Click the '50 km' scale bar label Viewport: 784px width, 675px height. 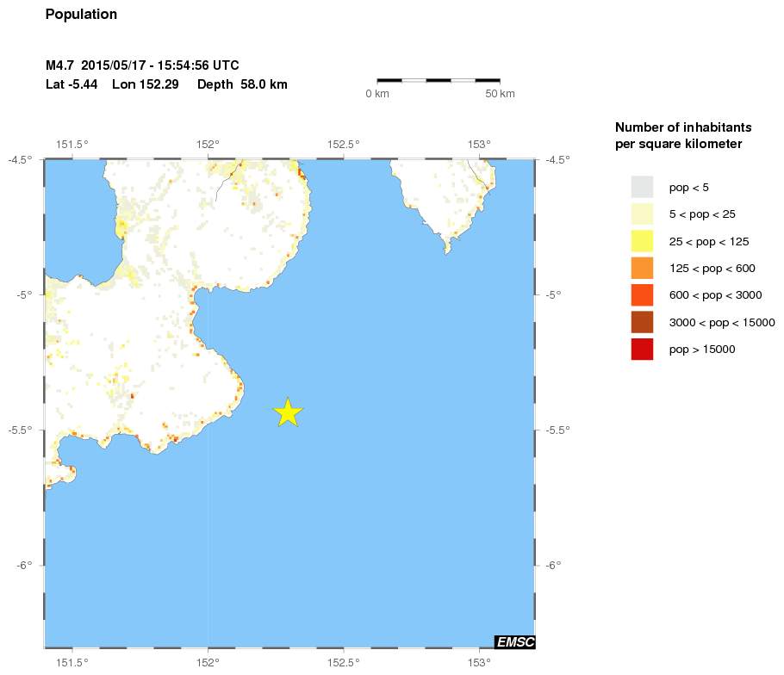pyautogui.click(x=500, y=93)
